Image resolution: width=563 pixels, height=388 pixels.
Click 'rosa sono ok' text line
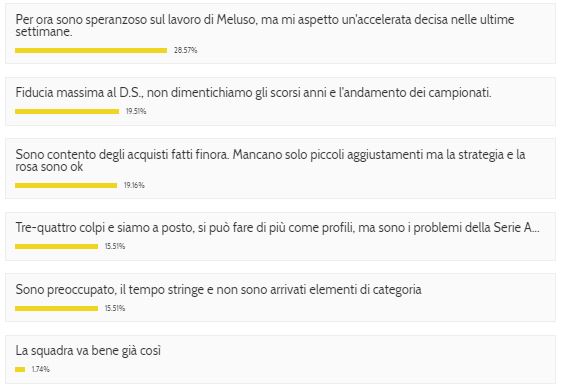(49, 167)
